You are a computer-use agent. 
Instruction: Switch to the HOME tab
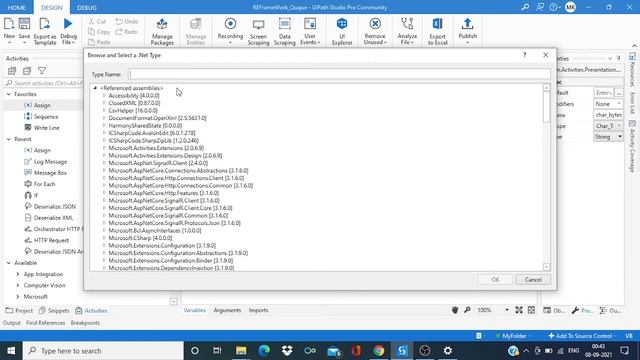pos(17,7)
